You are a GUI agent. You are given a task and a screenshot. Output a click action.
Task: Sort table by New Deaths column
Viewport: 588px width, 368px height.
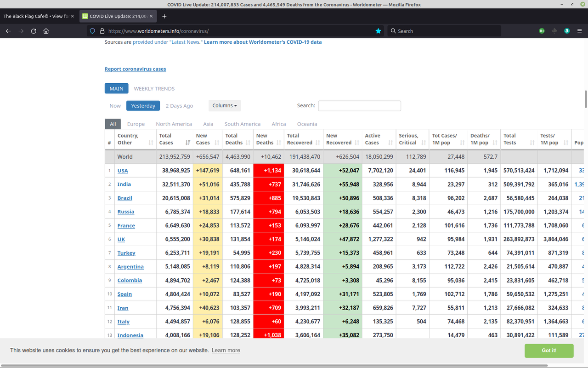[x=268, y=139]
